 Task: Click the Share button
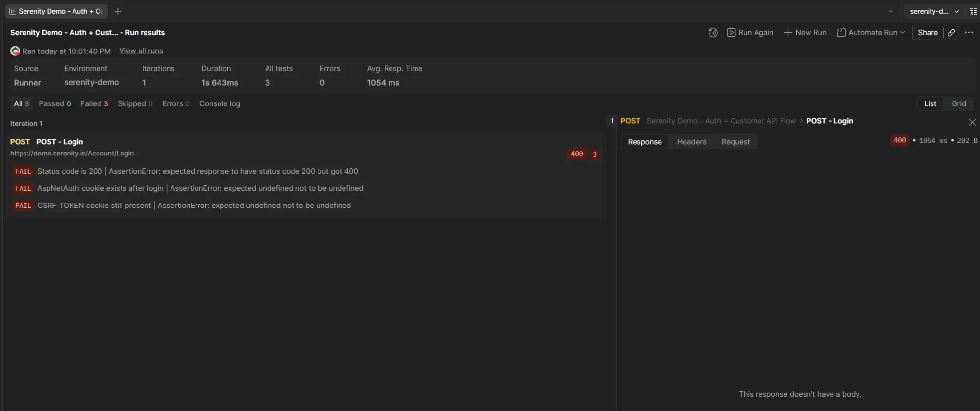click(928, 33)
